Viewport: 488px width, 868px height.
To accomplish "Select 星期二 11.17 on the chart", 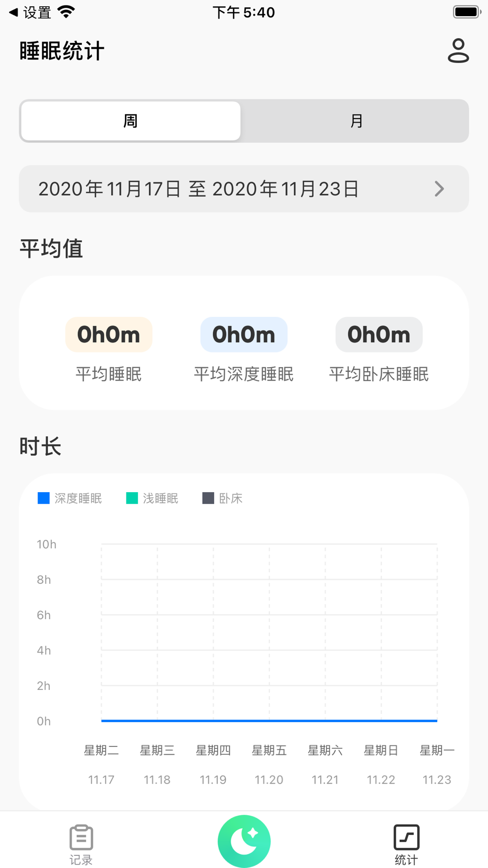I will coord(102,764).
